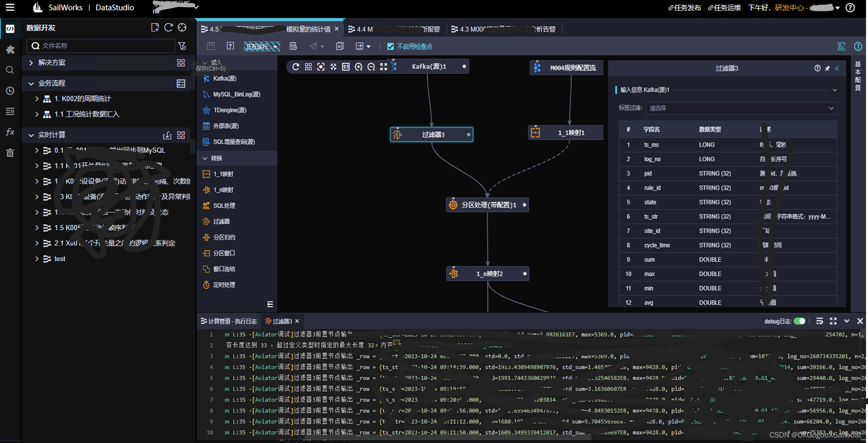Open the history clock icon in sidebar
The image size is (868, 443).
click(10, 91)
